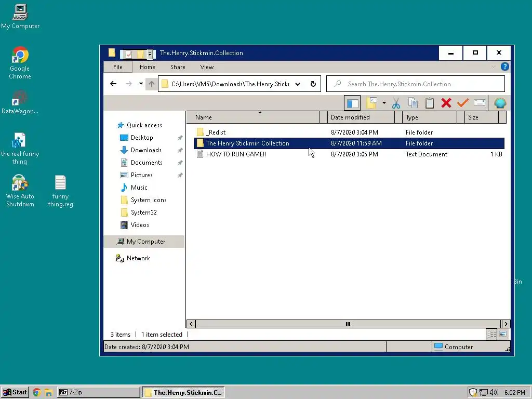Screen dimensions: 532x399
Task: Click the orange checkmark Properties icon
Action: [x=463, y=103]
